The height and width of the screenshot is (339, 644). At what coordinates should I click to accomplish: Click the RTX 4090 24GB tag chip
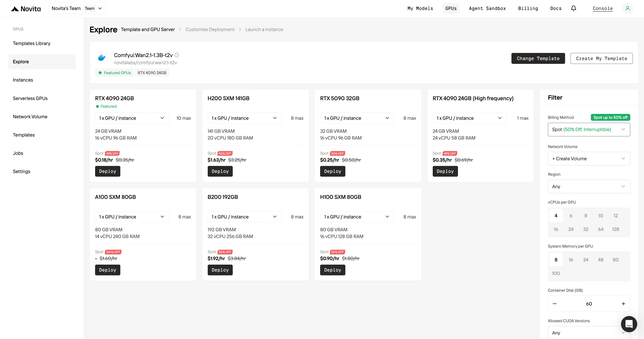click(x=152, y=73)
